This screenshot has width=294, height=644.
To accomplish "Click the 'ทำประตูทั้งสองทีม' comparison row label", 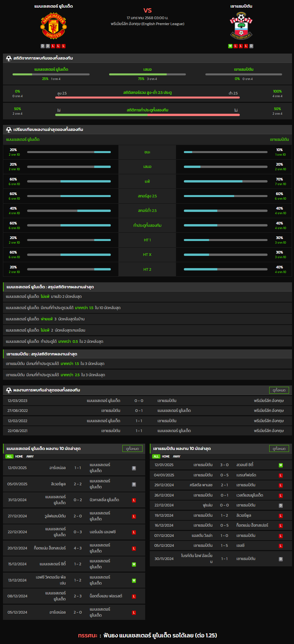I will [x=147, y=225].
